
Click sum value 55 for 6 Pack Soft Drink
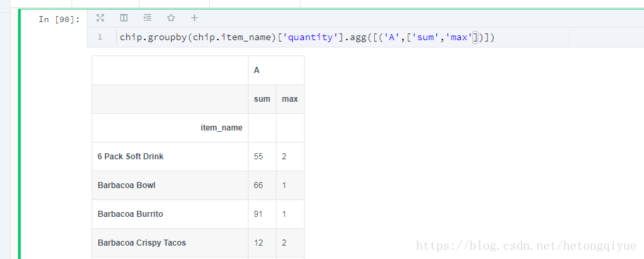259,157
